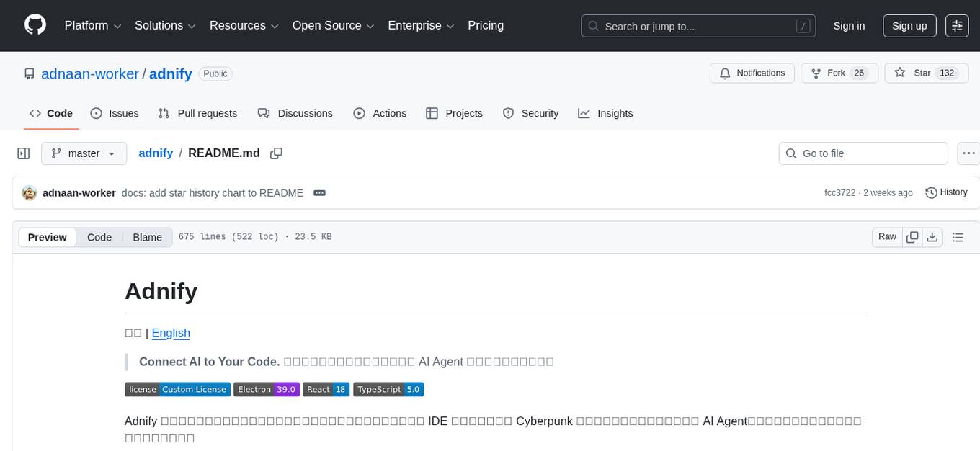
Task: Download the raw README file
Action: 932,236
